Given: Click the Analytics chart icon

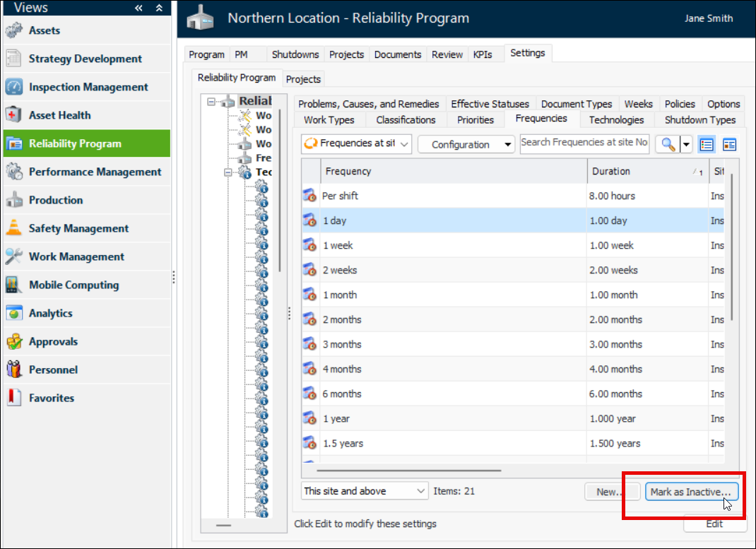Looking at the screenshot, I should (14, 313).
